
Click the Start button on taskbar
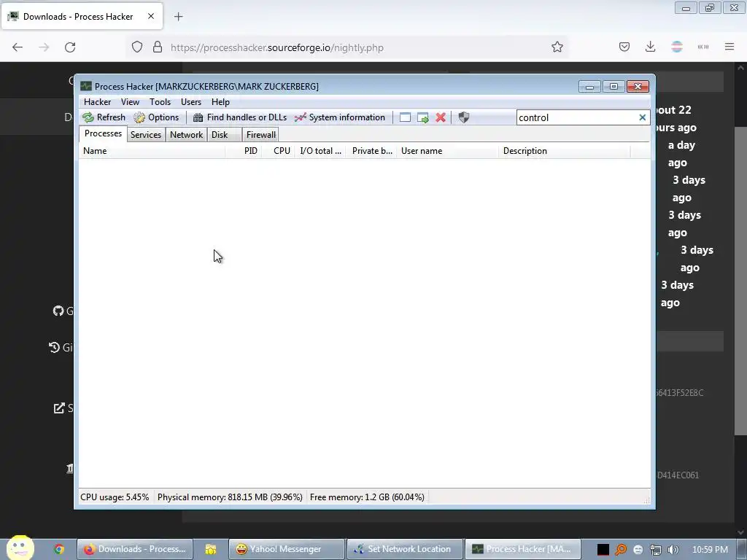20,548
